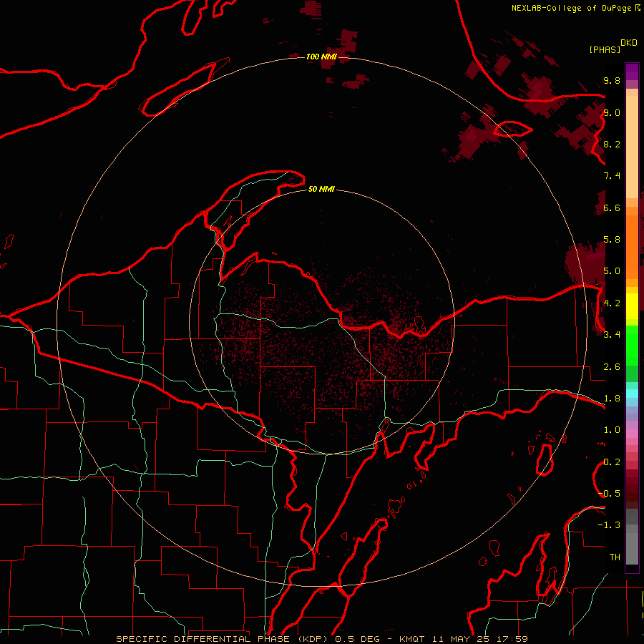Click the -0.5 value on the color scale
Image resolution: width=644 pixels, height=644 pixels.
(610, 493)
